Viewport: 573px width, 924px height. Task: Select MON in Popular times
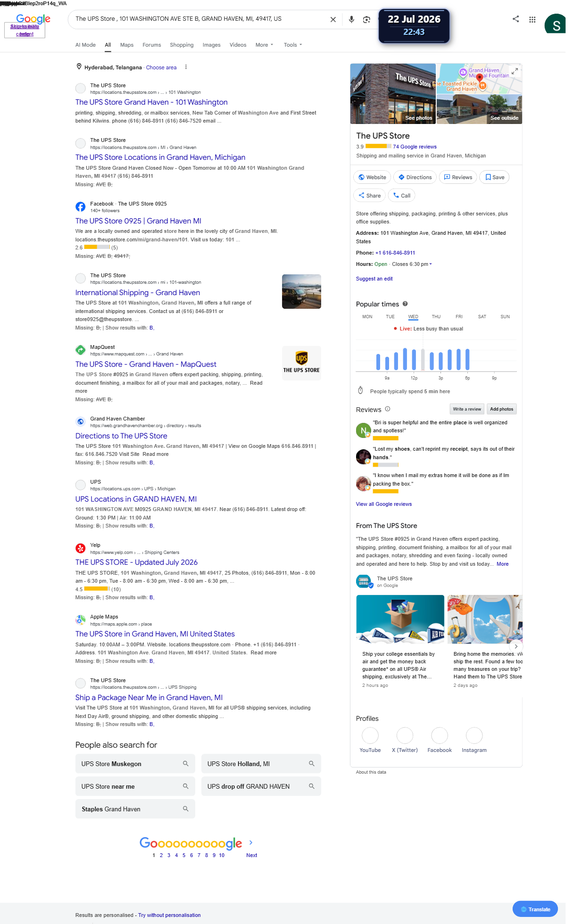tap(367, 317)
